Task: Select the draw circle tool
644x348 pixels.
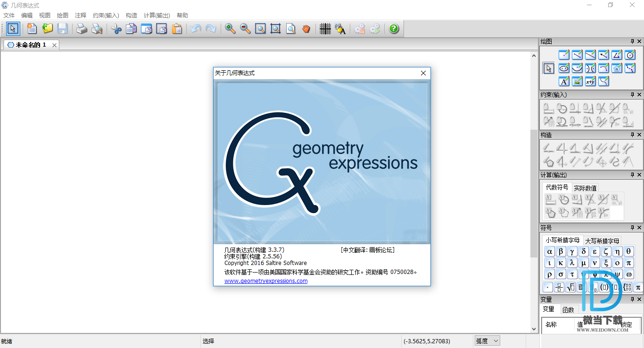Action: 630,55
